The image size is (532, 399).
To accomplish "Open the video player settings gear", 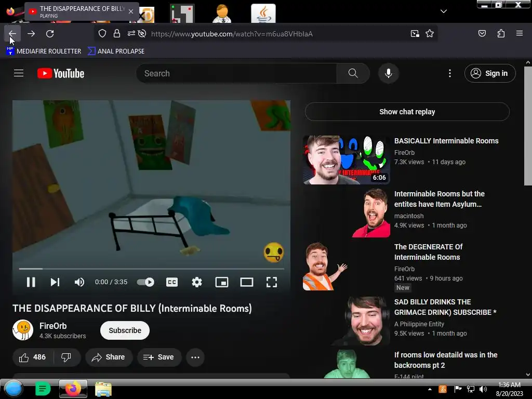I will [197, 282].
